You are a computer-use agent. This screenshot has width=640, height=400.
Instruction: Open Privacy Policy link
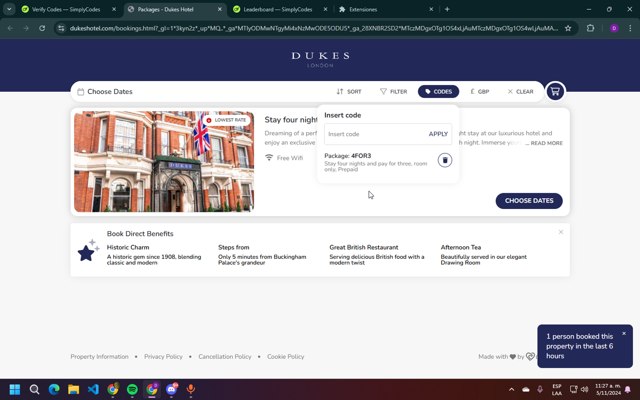click(x=163, y=357)
